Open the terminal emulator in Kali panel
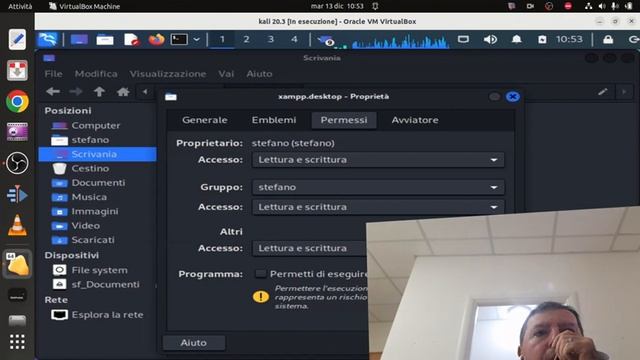Image resolution: width=640 pixels, height=360 pixels. [179, 40]
